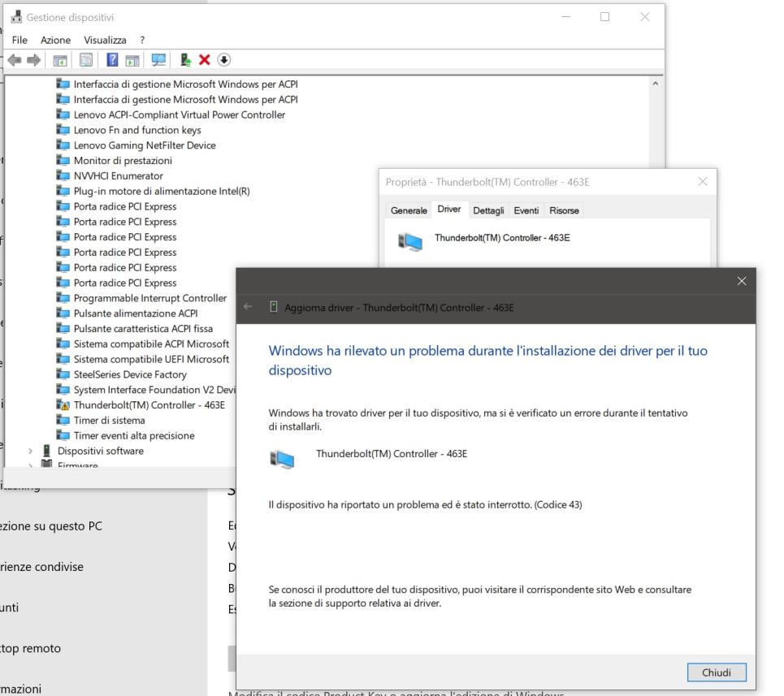Select Thunderbolt(TM) Controller with warning icon
This screenshot has width=784, height=696.
[149, 404]
